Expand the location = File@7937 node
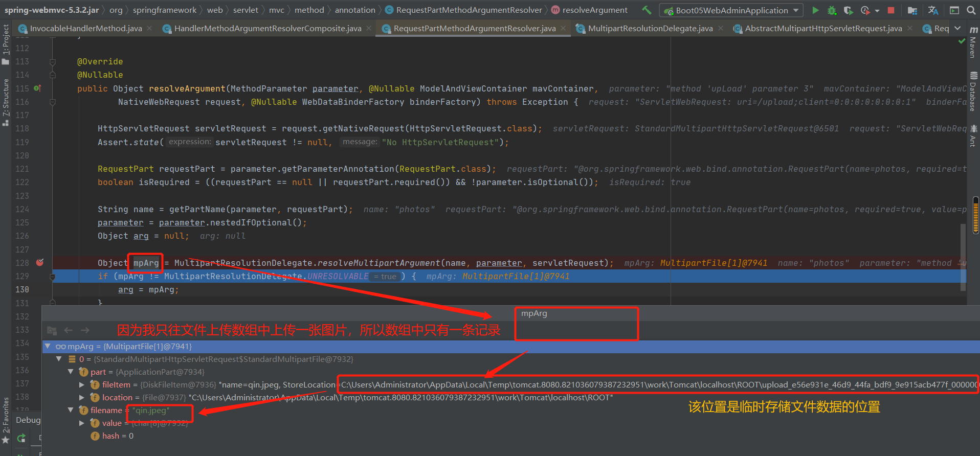980x456 pixels. 82,397
